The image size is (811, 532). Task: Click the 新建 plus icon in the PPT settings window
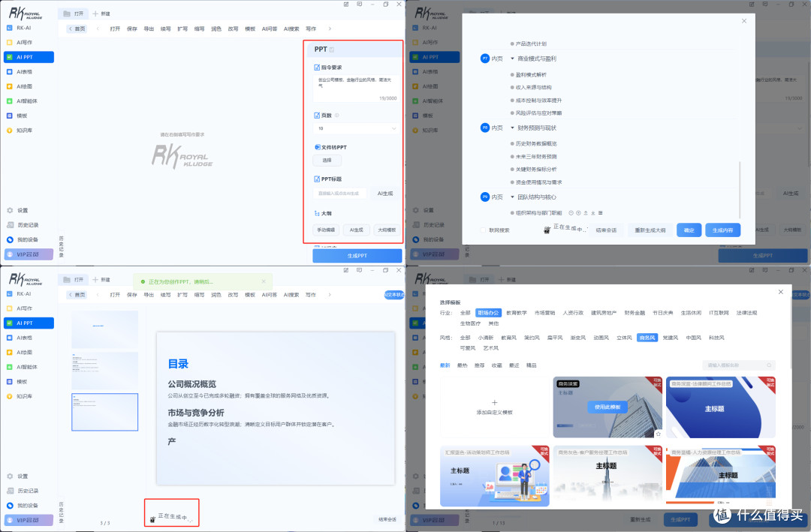(95, 14)
